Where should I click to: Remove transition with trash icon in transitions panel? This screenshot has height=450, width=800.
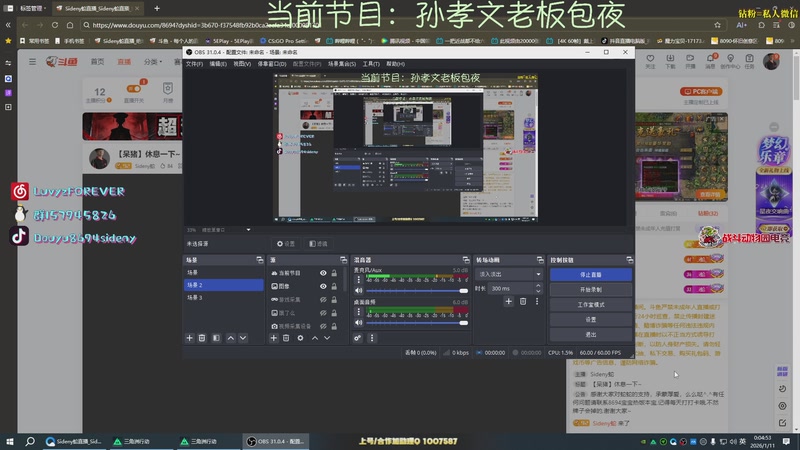(x=523, y=302)
